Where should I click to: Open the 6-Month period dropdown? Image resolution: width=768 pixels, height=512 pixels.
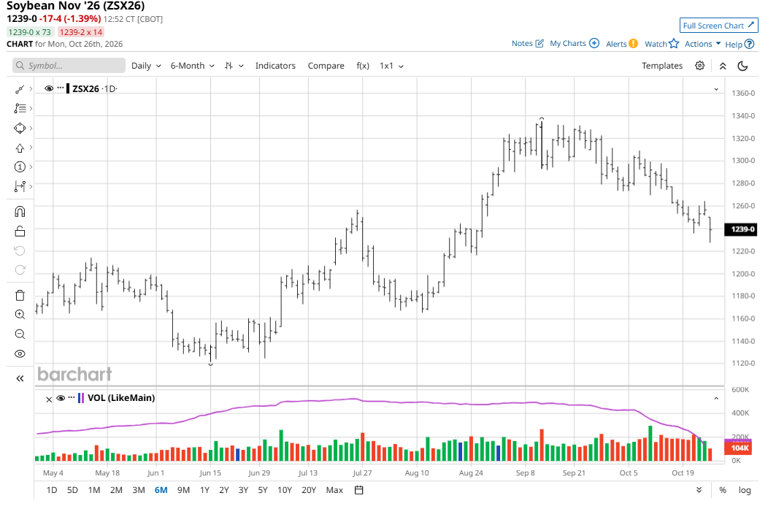[x=192, y=66]
